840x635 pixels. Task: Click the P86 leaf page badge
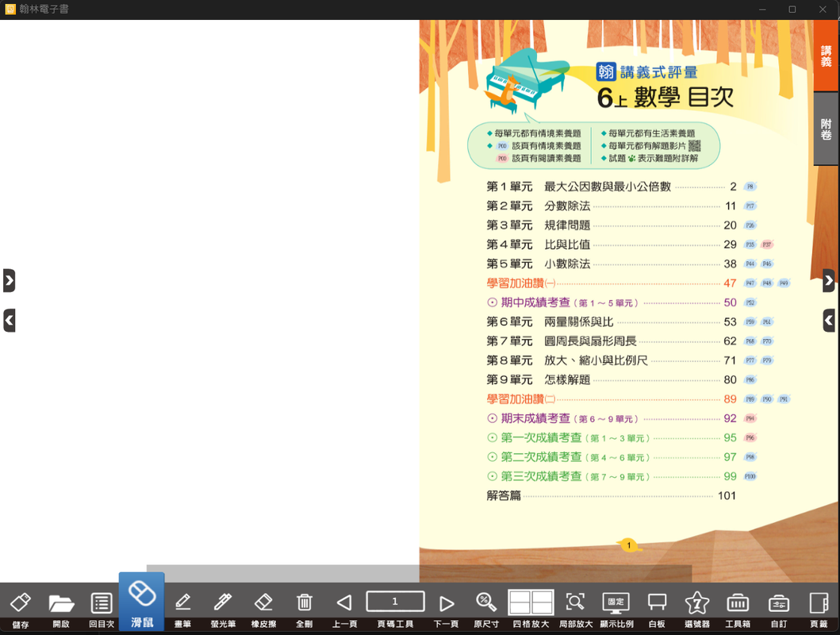750,379
